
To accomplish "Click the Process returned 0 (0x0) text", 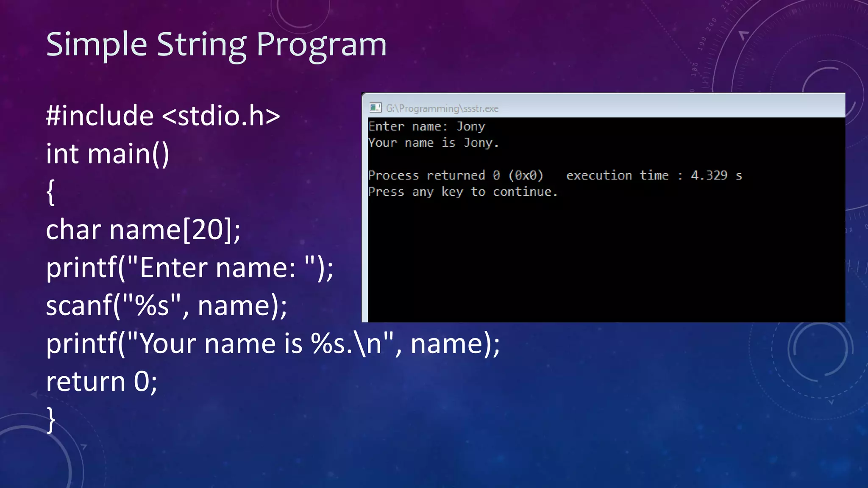I will pyautogui.click(x=456, y=175).
